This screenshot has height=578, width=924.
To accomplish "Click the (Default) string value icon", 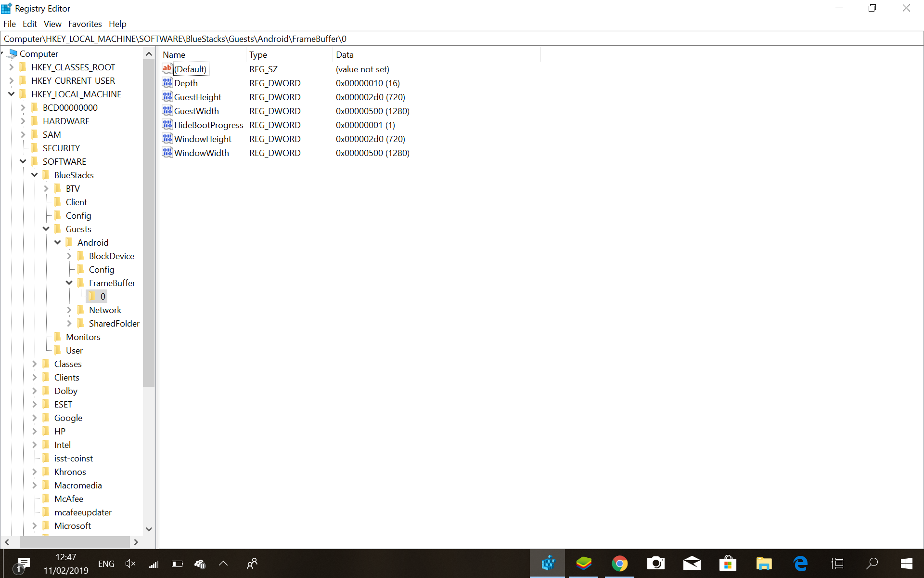I will pos(167,69).
